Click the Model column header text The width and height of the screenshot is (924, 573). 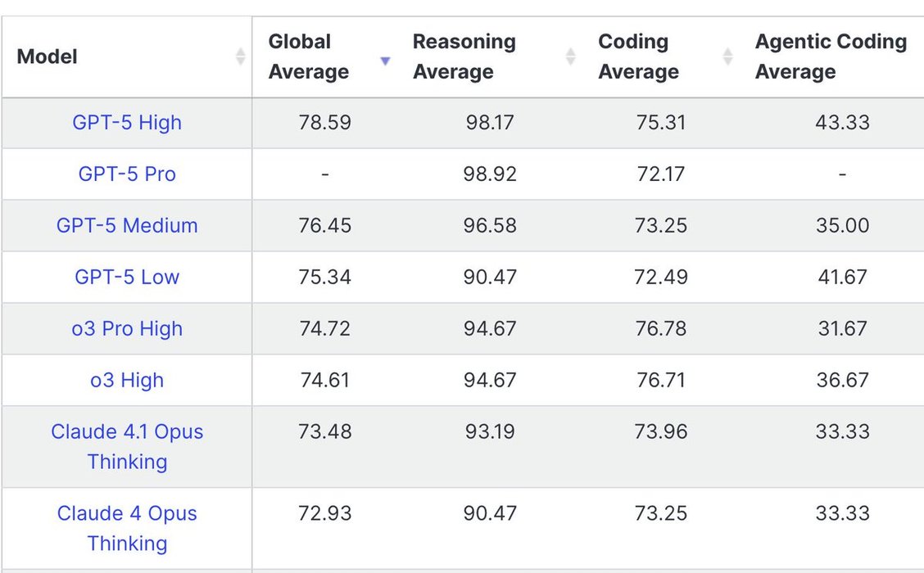coord(48,56)
